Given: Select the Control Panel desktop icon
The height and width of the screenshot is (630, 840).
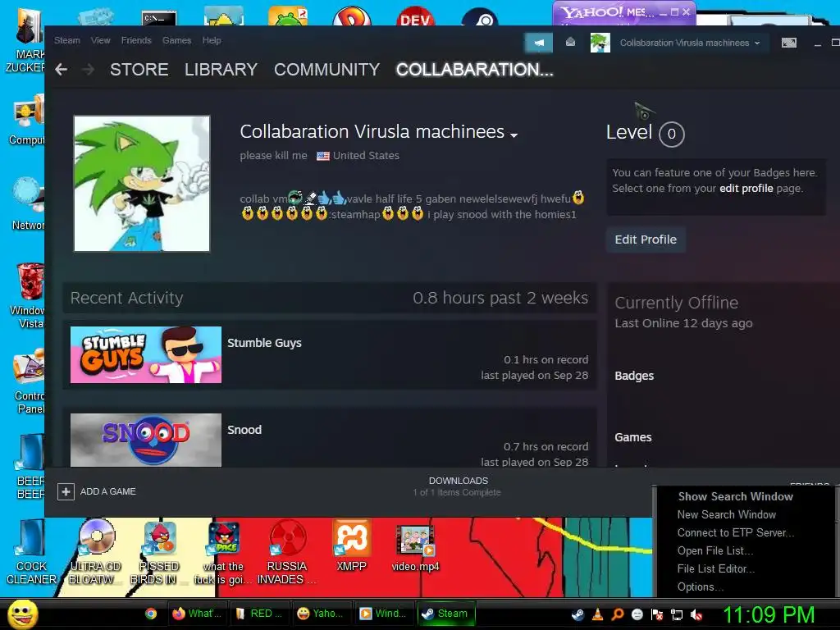Looking at the screenshot, I should [30, 381].
